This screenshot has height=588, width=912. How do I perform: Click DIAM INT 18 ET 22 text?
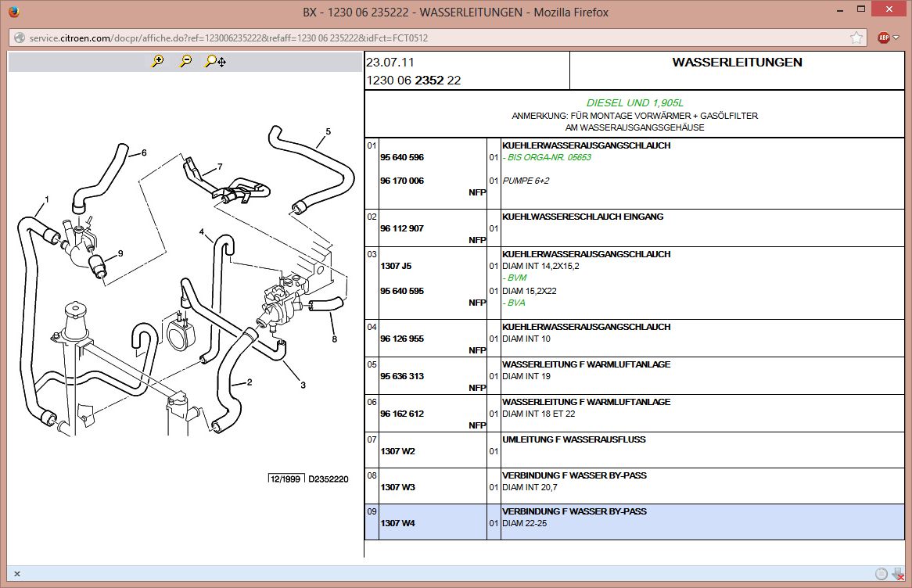tap(539, 414)
